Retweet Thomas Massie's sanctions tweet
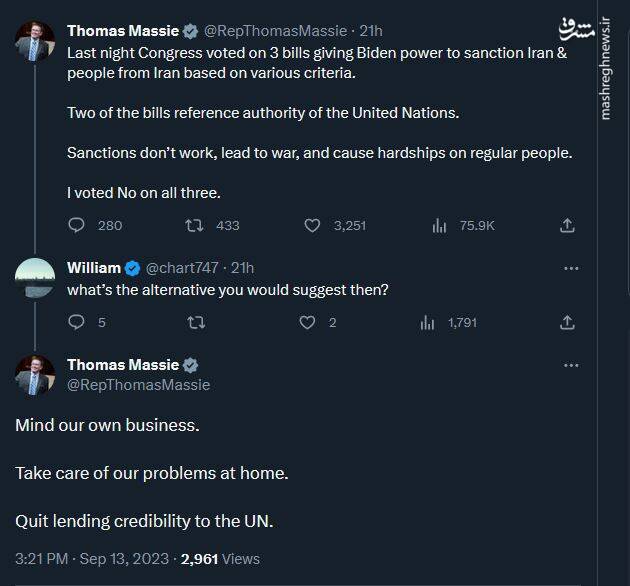 (195, 225)
